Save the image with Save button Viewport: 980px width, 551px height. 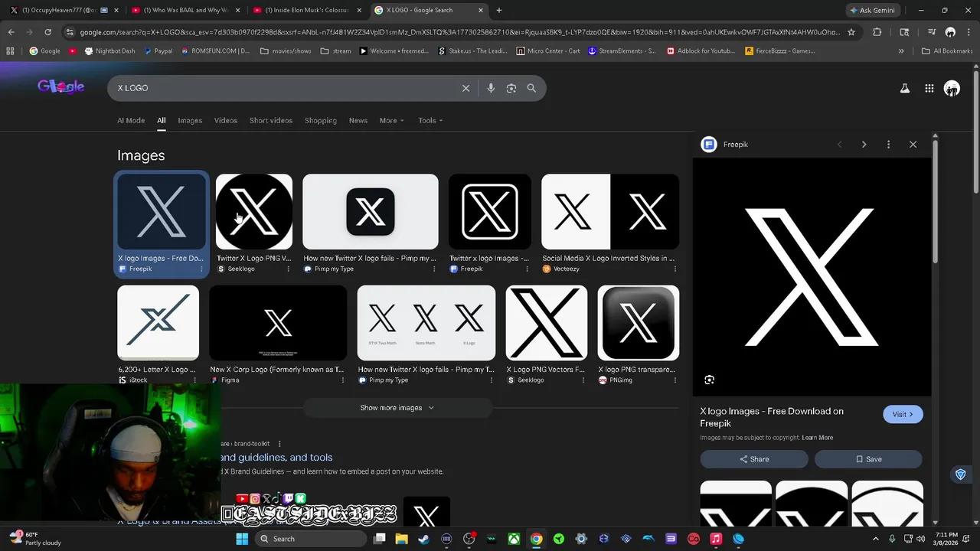(868, 459)
